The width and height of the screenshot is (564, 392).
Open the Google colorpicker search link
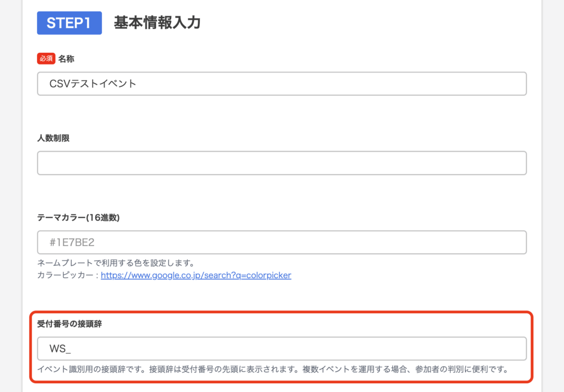pos(196,275)
